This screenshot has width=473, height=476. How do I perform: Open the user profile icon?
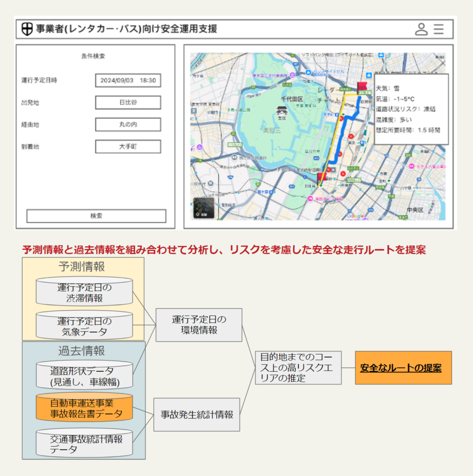pyautogui.click(x=421, y=29)
